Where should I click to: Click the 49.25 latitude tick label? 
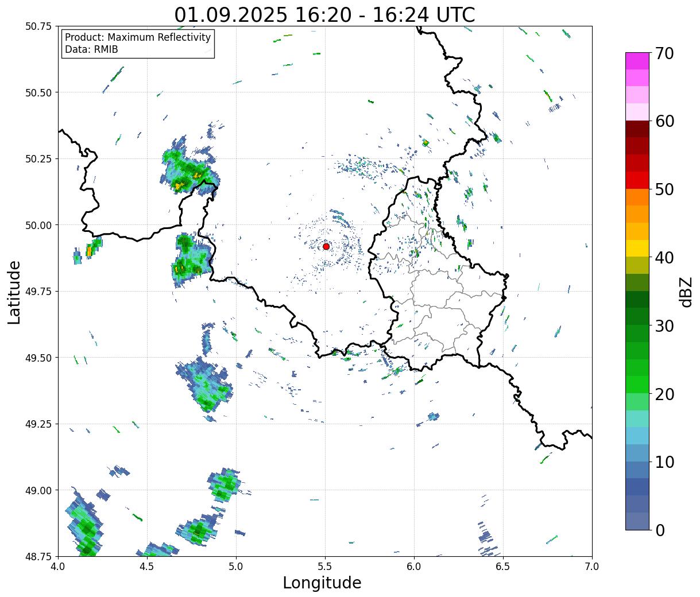[38, 424]
